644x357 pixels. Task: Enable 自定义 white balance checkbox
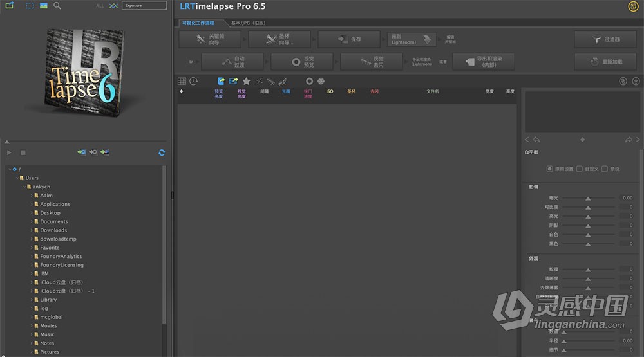pyautogui.click(x=580, y=169)
